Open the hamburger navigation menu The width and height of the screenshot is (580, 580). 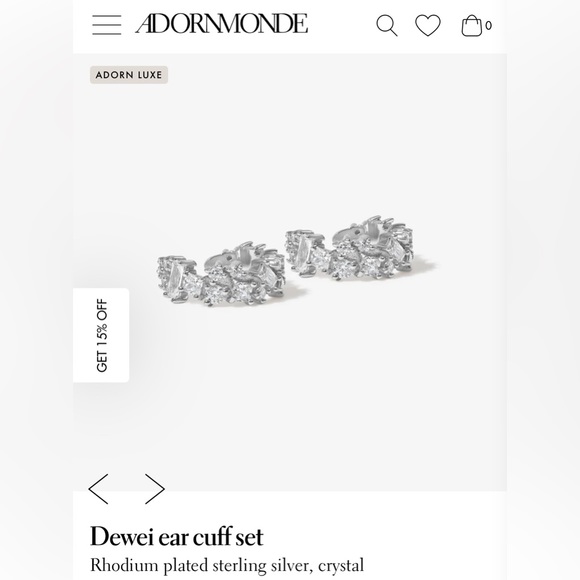point(107,25)
